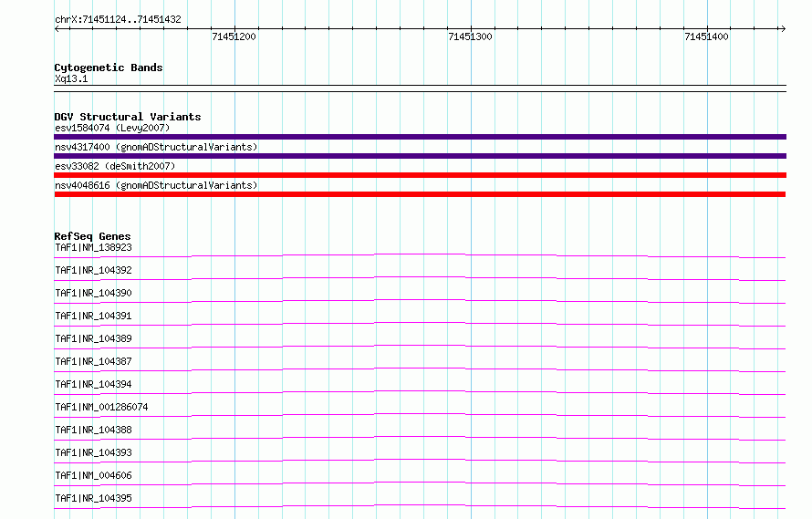
Task: Click the red bar for esv33082
Action: pos(420,175)
